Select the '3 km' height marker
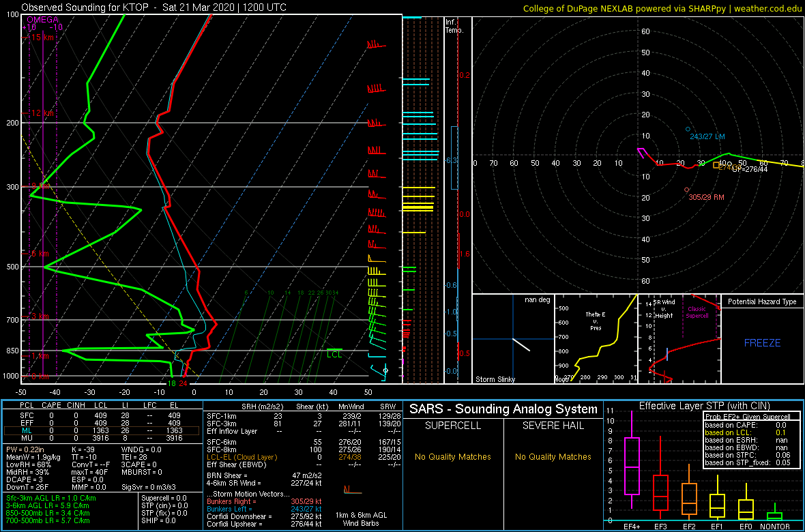This screenshot has width=805, height=532. click(40, 316)
